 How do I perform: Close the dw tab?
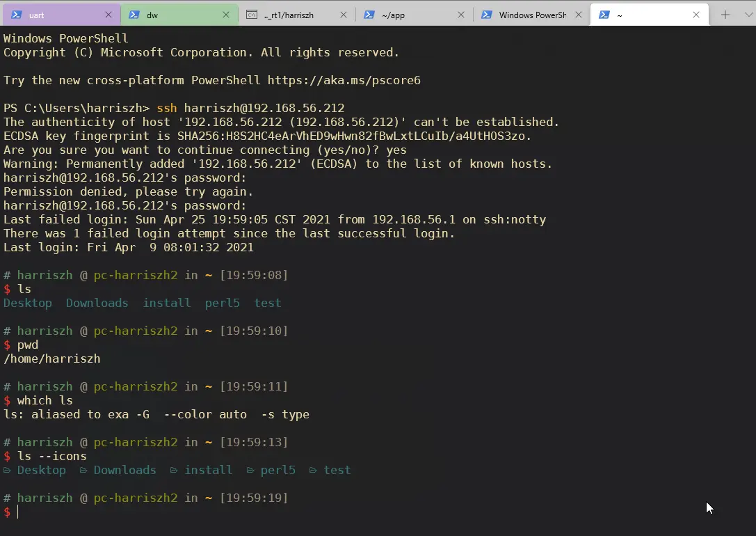coord(225,15)
